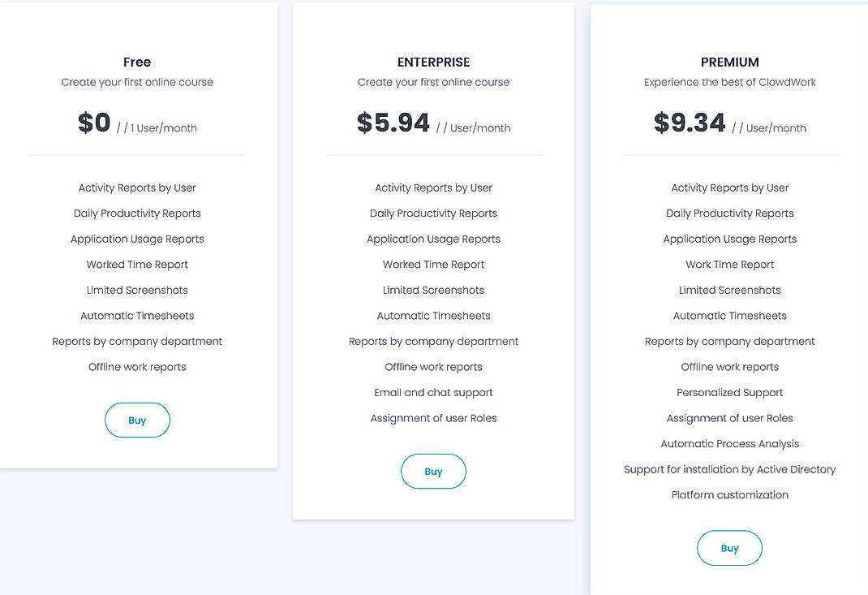Select the Free plan header
The width and height of the screenshot is (868, 595).
click(137, 62)
